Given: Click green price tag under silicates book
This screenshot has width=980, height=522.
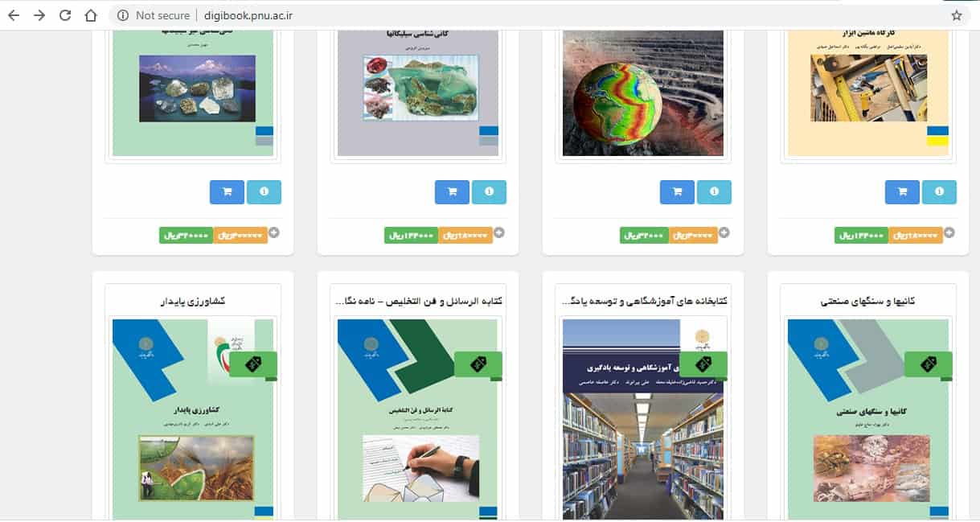Looking at the screenshot, I should tap(411, 236).
